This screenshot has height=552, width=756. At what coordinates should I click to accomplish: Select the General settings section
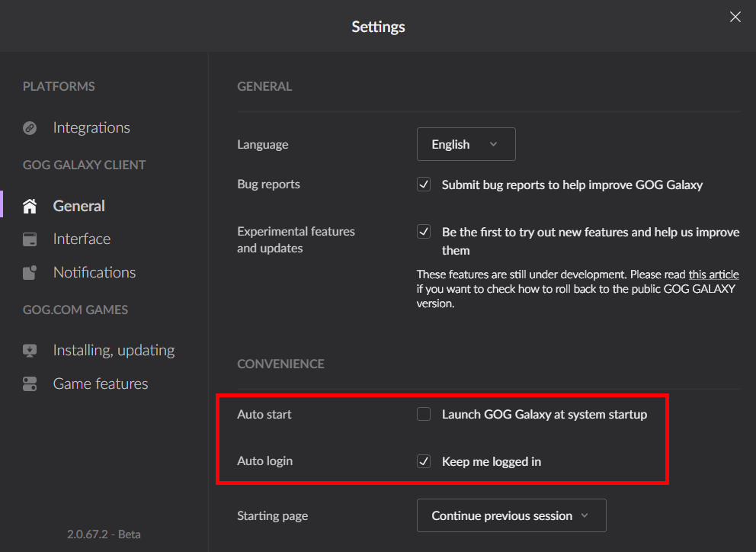point(78,206)
